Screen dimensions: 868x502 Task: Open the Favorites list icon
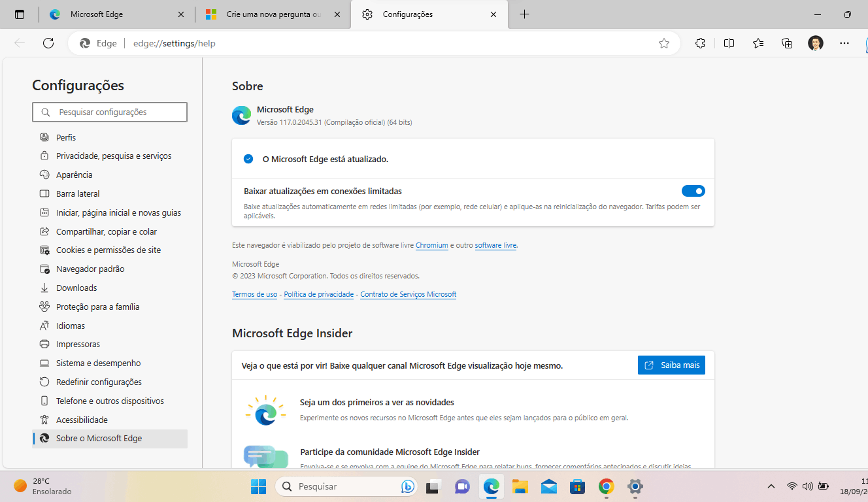(x=758, y=43)
